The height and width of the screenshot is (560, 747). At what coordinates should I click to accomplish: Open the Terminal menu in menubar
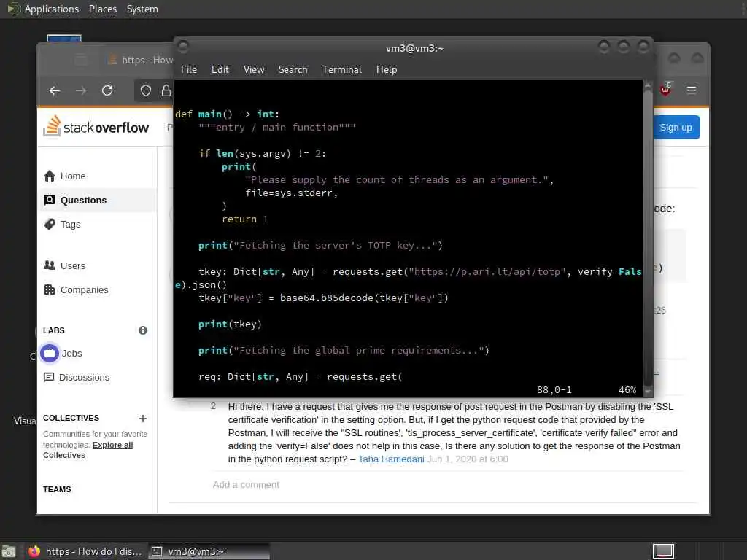[342, 69]
